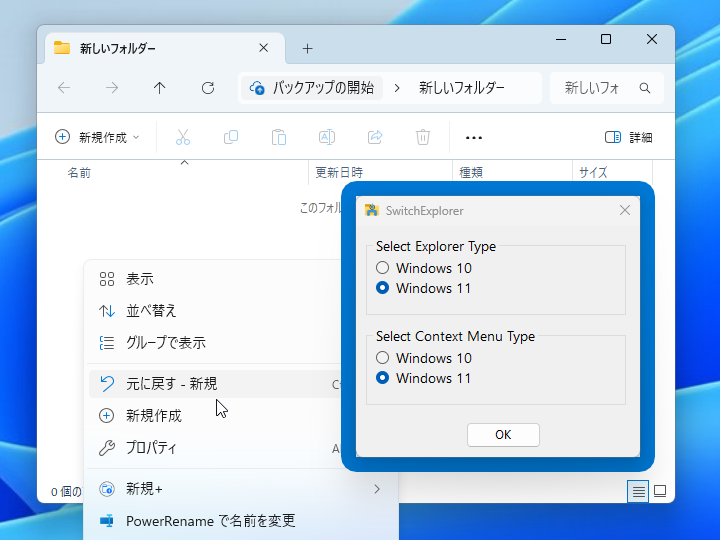The height and width of the screenshot is (540, 720).
Task: Click the Back arrow in Explorer
Action: [x=64, y=88]
